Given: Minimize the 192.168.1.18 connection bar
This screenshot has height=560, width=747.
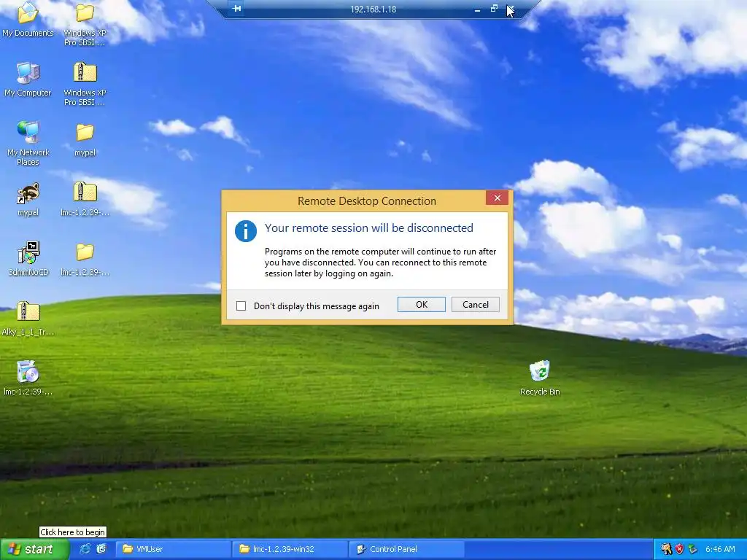Looking at the screenshot, I should click(x=477, y=9).
